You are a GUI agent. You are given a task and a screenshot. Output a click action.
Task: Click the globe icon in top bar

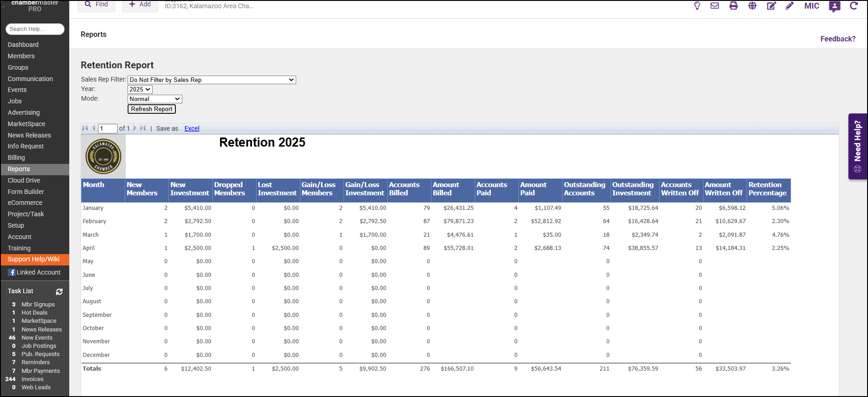(x=752, y=6)
